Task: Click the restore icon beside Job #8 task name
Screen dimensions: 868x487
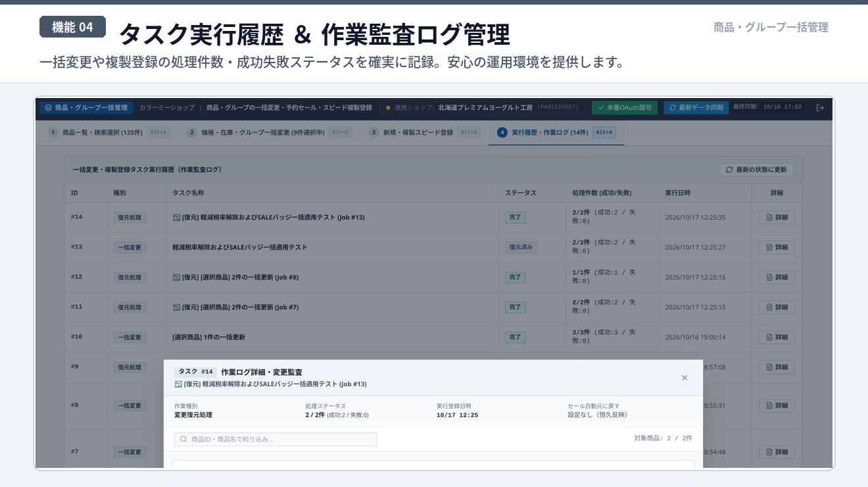Action: click(x=176, y=277)
